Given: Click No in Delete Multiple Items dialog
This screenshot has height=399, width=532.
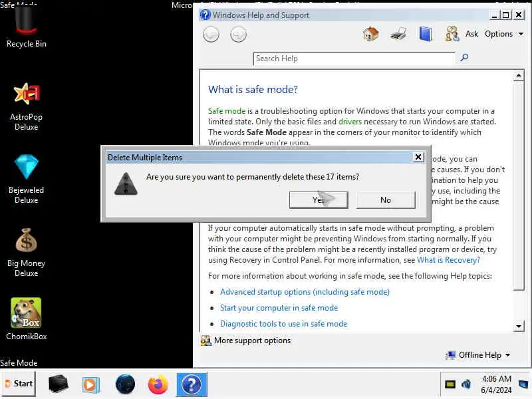Looking at the screenshot, I should (386, 200).
